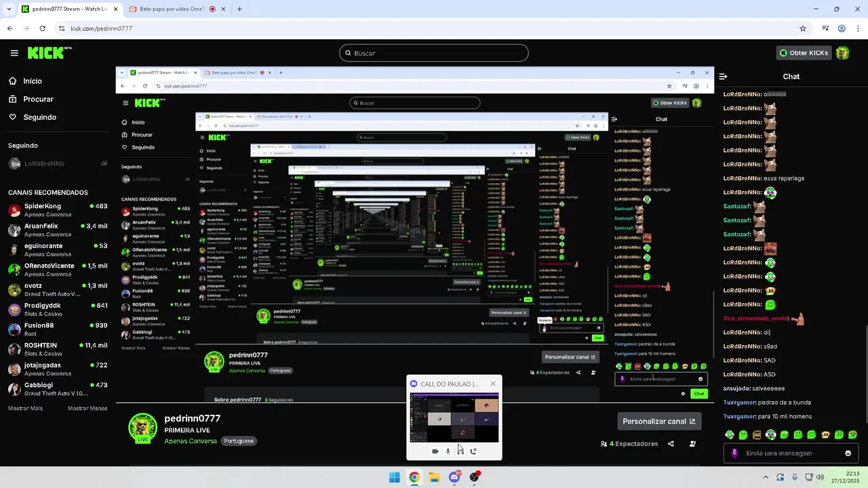Show hidden system tray icons
Screen dimensions: 868x488
coord(766,477)
